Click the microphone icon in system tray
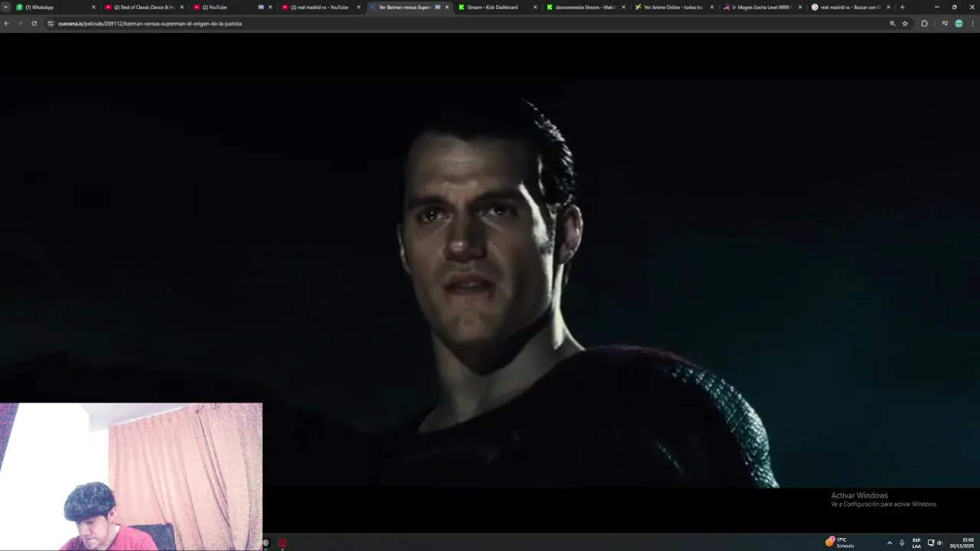This screenshot has width=980, height=551. (902, 543)
